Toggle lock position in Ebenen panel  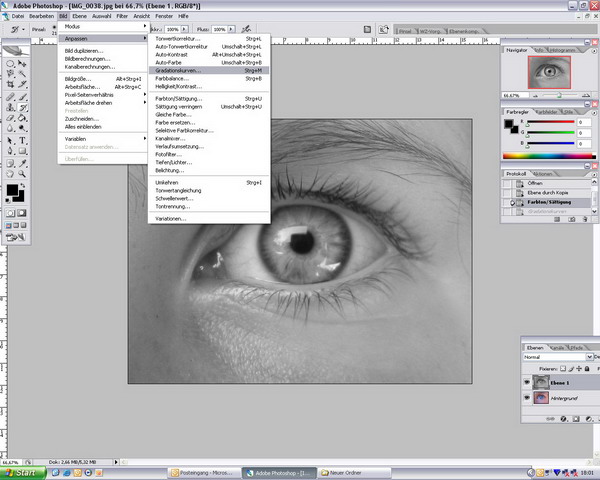point(579,369)
